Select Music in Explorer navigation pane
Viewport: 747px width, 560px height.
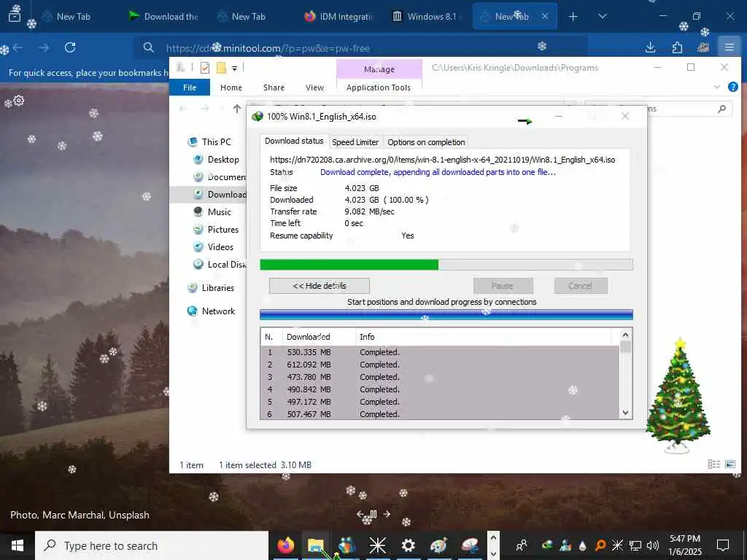pyautogui.click(x=219, y=212)
